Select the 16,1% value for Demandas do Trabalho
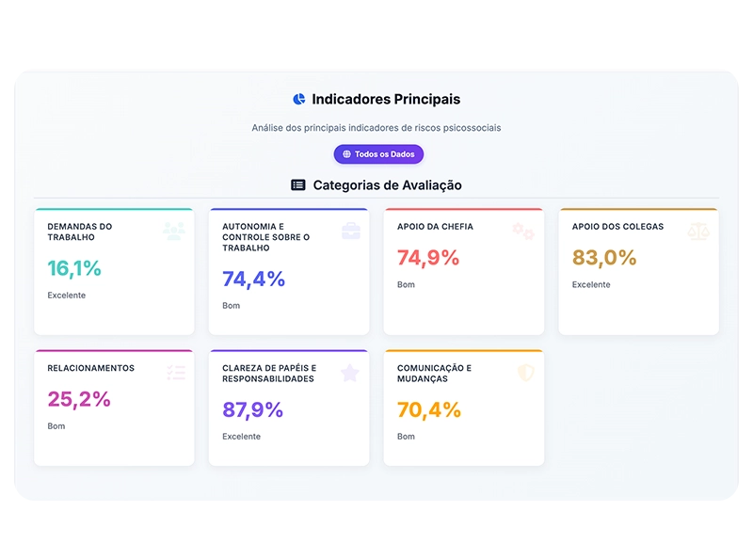This screenshot has height=560, width=753. click(74, 268)
